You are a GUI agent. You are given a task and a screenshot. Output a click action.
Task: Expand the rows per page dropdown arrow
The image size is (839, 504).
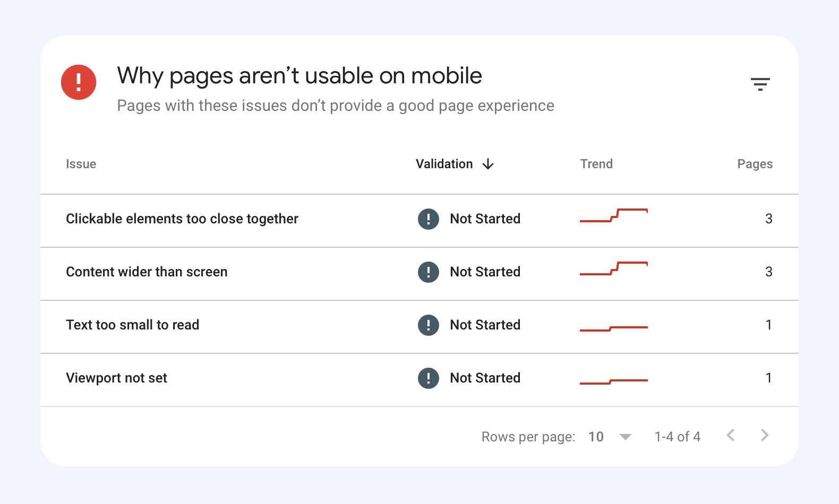pyautogui.click(x=626, y=437)
